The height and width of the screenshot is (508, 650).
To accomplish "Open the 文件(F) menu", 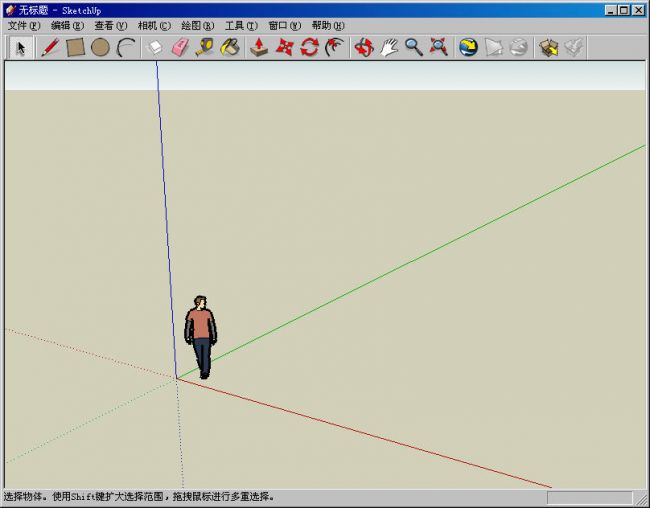I will coord(24,26).
